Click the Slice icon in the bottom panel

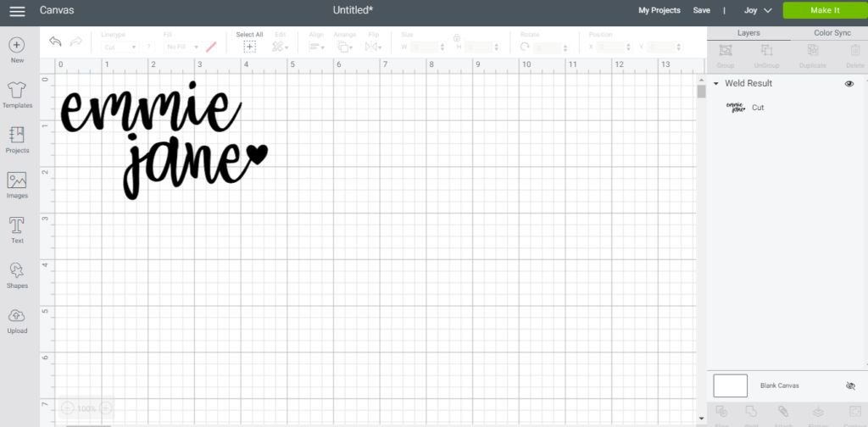tap(721, 412)
